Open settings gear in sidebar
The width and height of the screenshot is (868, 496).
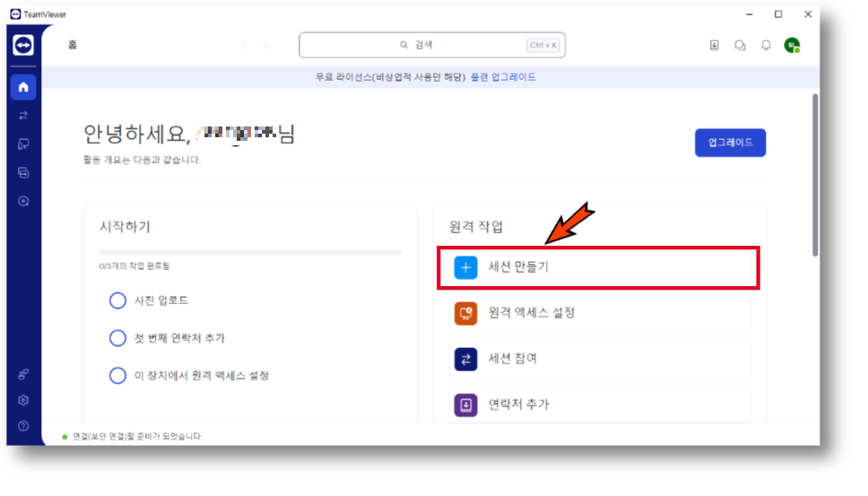pos(23,400)
